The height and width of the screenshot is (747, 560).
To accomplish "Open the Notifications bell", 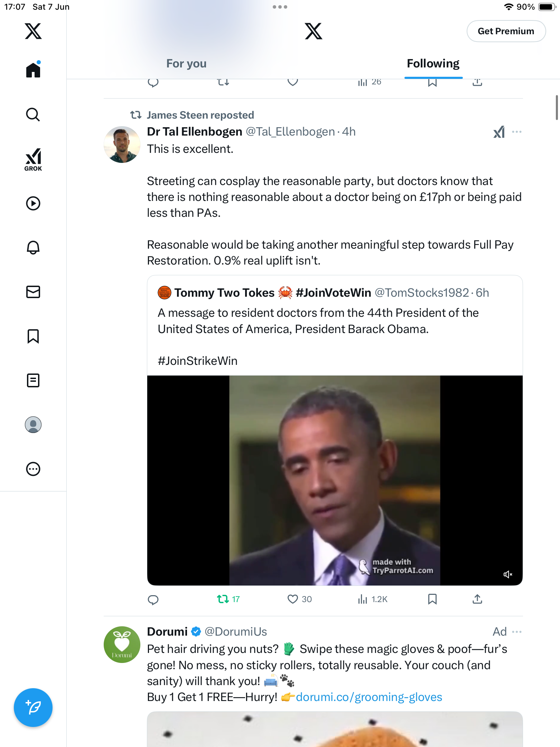I will (33, 247).
